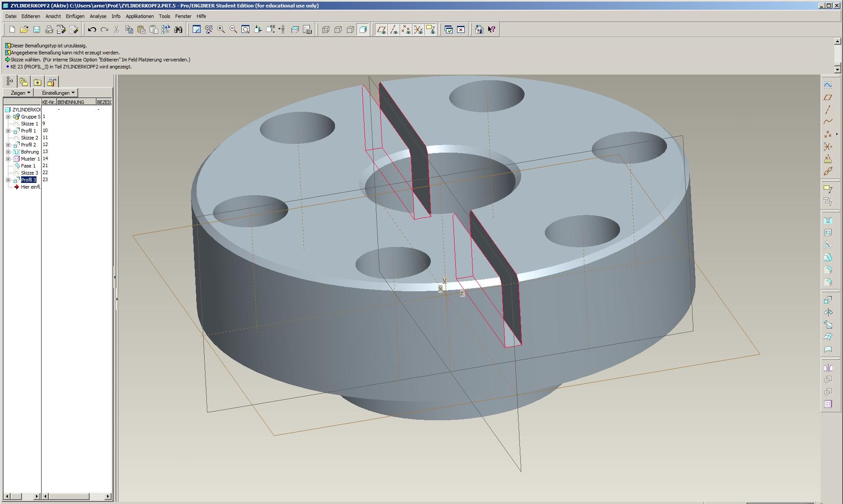The height and width of the screenshot is (504, 843).
Task: Open the Zeigen dropdown
Action: [21, 93]
